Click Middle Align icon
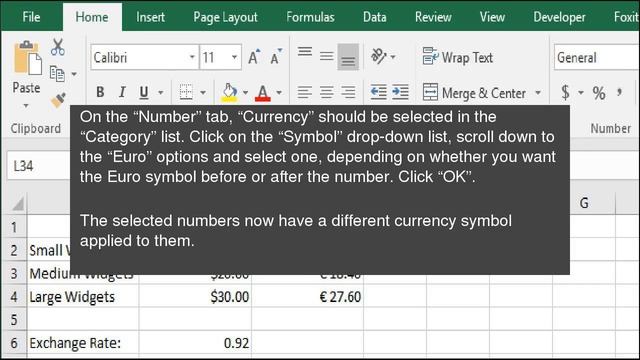Image resolution: width=640 pixels, height=360 pixels. [x=327, y=56]
